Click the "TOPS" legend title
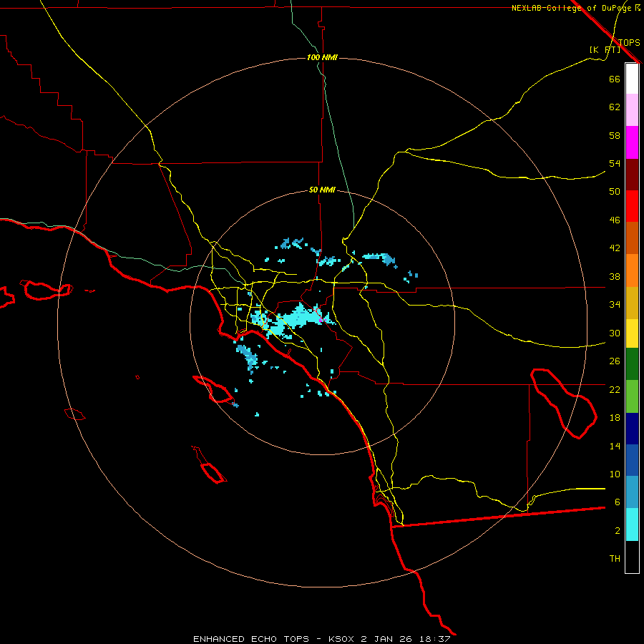 click(x=629, y=42)
